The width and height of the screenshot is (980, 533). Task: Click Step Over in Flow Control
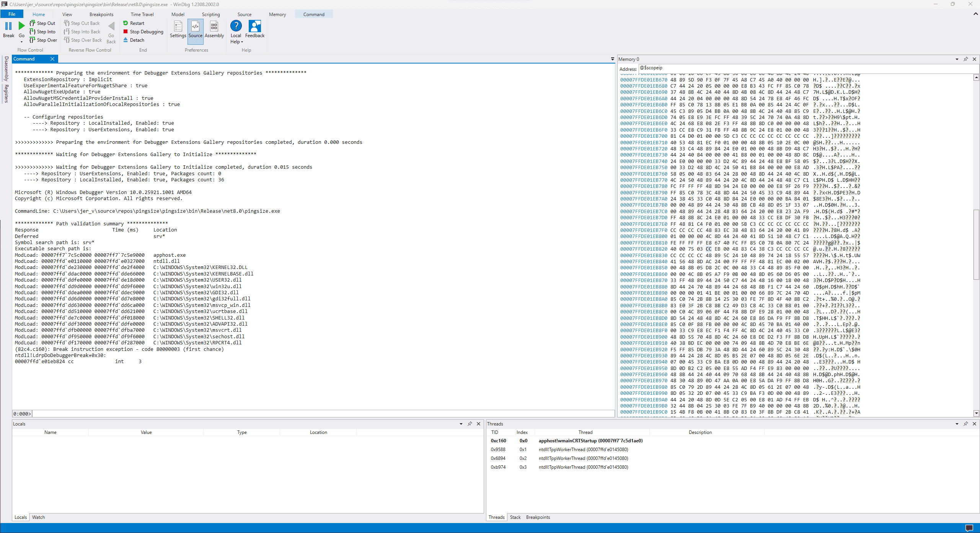pyautogui.click(x=43, y=40)
